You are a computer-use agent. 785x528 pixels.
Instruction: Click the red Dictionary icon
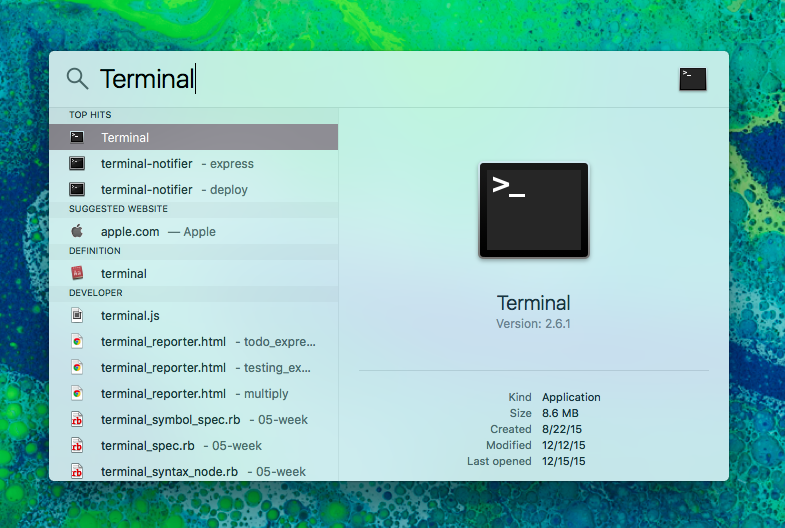point(77,273)
